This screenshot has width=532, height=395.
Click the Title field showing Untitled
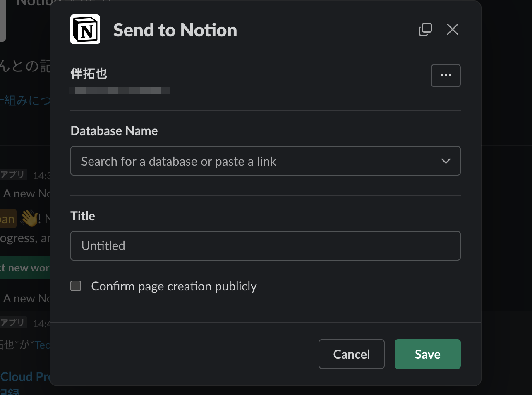(x=266, y=245)
